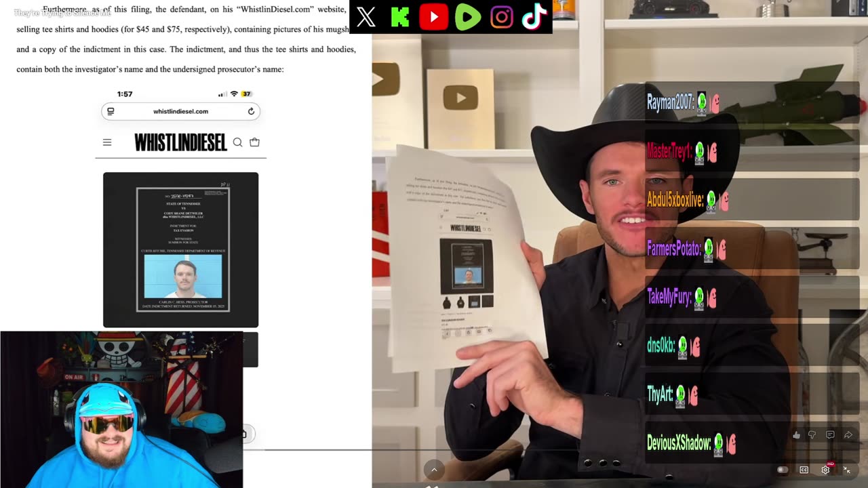
Task: Open the hamburger menu on the WhistlinDiesel site
Action: coord(107,142)
